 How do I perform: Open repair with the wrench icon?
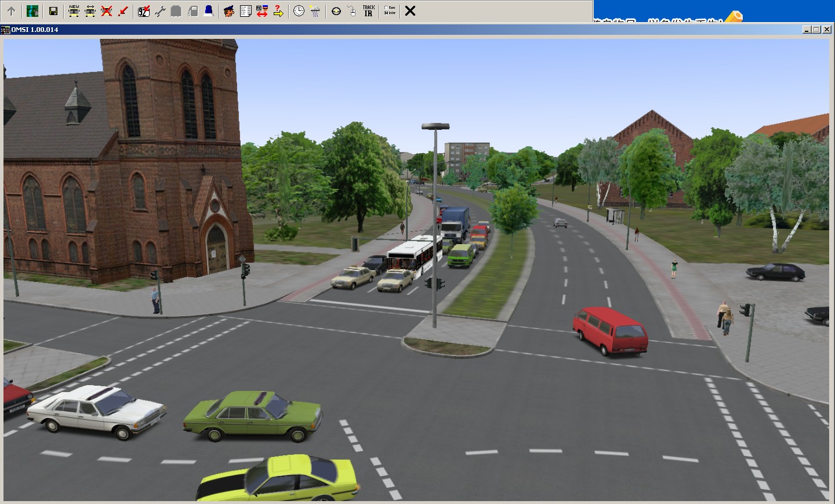(x=160, y=11)
